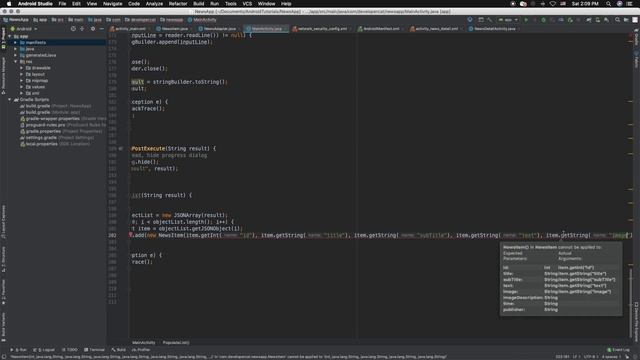This screenshot has height=360, width=640.
Task: Click the Apple menu icon
Action: 9,4
